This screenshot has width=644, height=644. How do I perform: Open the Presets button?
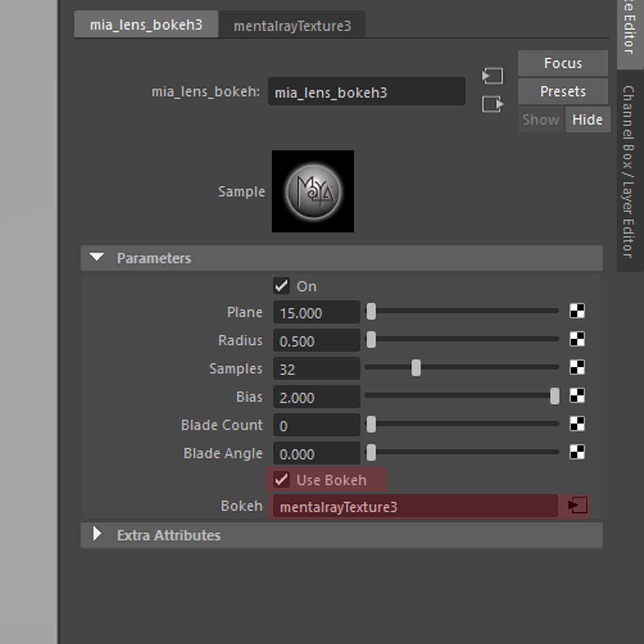563,91
